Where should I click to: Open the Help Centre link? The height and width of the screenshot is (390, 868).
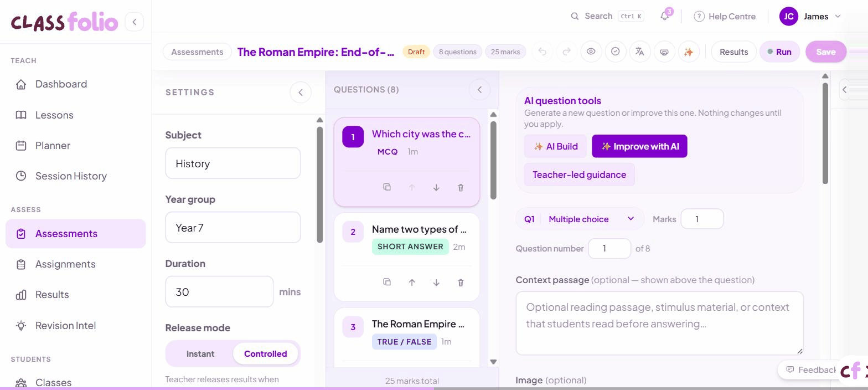[725, 16]
